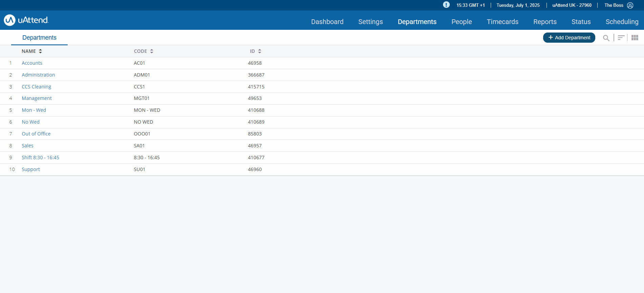
Task: Click ID 46958
Action: click(255, 63)
